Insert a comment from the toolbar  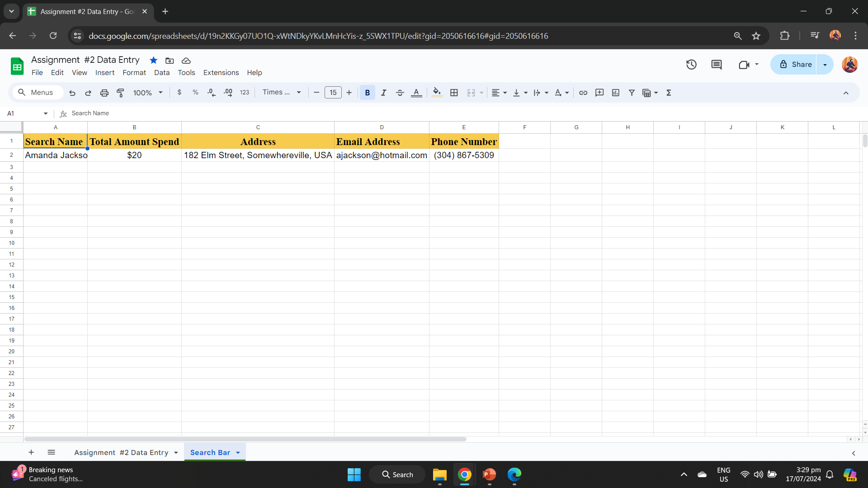pos(599,93)
